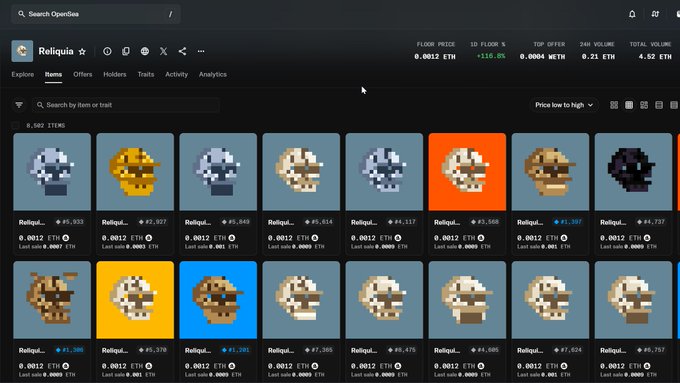Viewport: 680px width, 383px height.
Task: Click the Top Offer 0.0004 WETH stat
Action: pos(542,51)
